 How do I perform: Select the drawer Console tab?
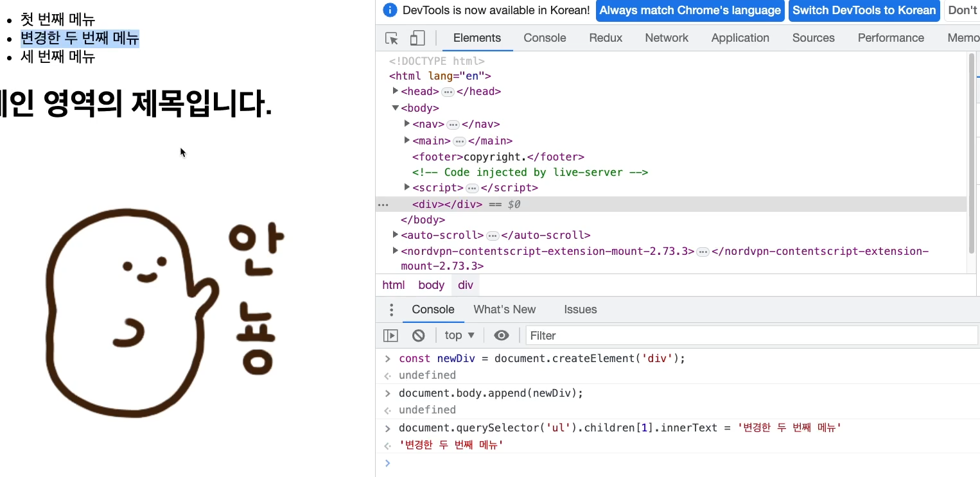click(433, 309)
